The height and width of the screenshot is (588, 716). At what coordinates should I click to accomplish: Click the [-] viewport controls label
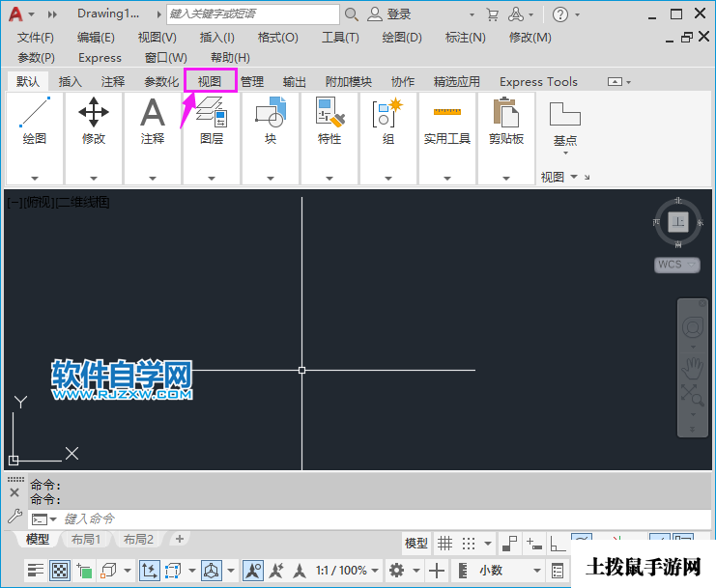tap(14, 202)
